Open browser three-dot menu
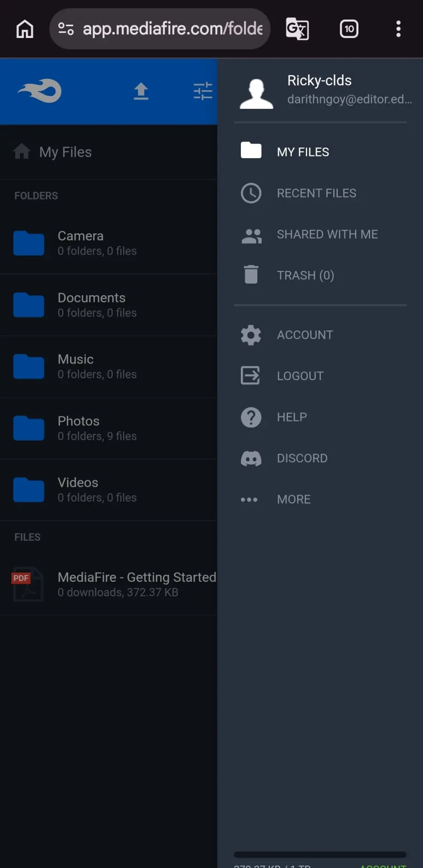Screen dimensions: 423x868 [398, 29]
